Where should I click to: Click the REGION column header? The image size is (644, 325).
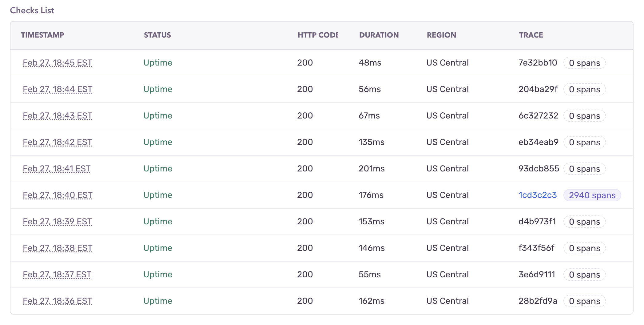pyautogui.click(x=441, y=35)
